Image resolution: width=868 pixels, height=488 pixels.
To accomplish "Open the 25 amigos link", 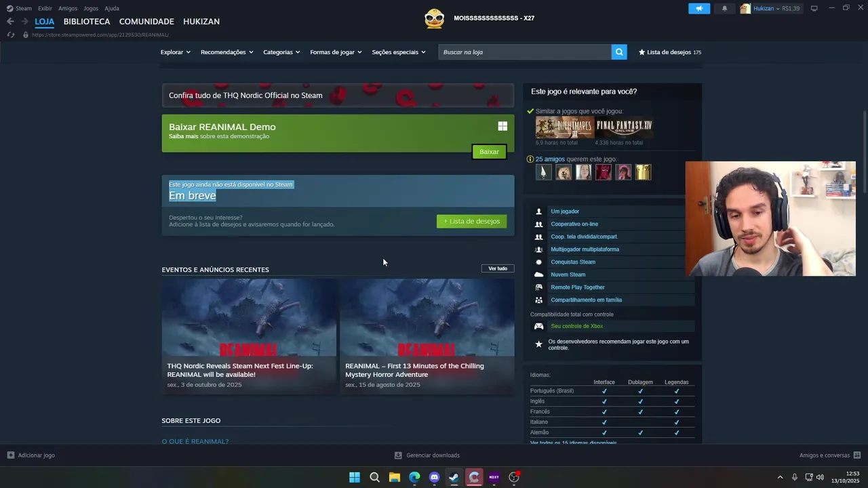I will coord(550,159).
